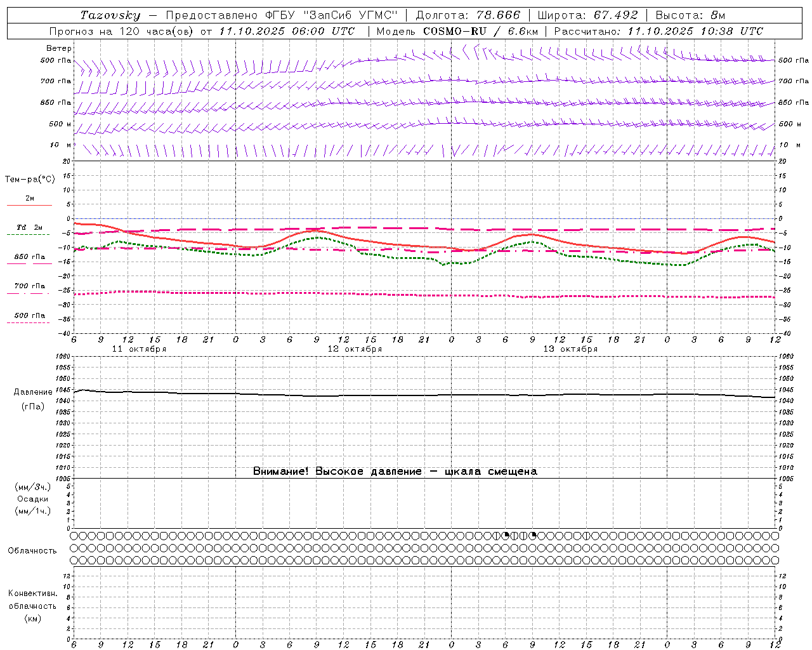Viewport: 812px width, 650px height.
Task: Click the '(мм/1ч.)' precipitation unit label
Action: 33,511
